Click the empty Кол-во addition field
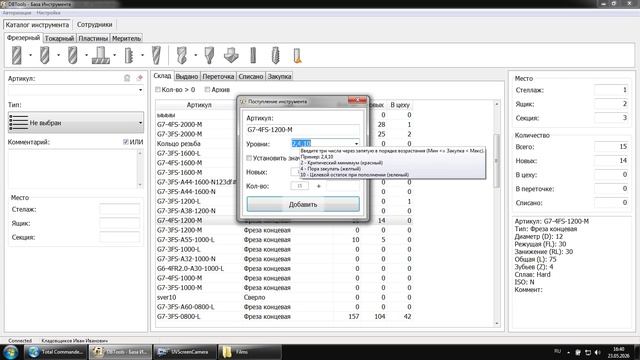Screen dimensions: 640x360 (x=342, y=186)
